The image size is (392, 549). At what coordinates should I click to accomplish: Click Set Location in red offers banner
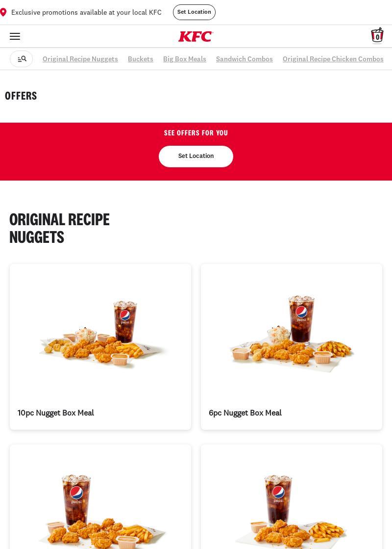196,156
